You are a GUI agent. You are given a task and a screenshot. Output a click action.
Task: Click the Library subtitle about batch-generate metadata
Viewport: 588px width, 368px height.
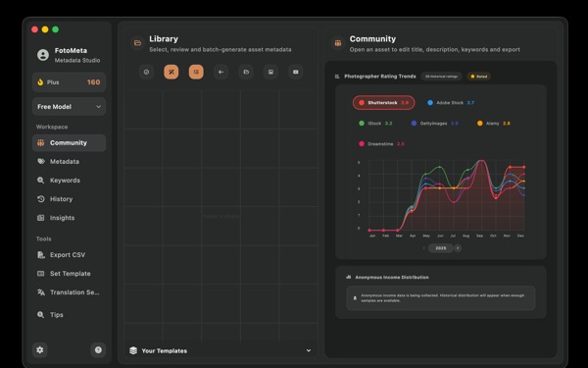[220, 50]
